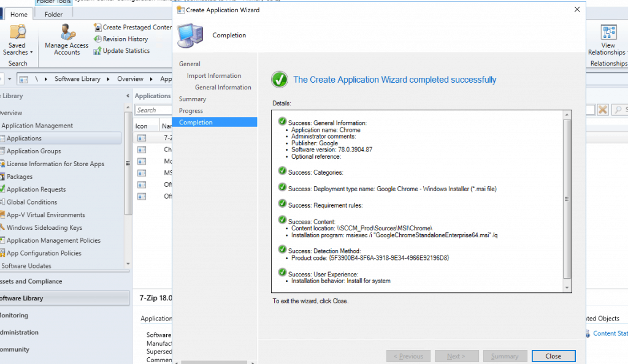Open Saved Searches icon in ribbon
Image resolution: width=628 pixels, height=364 pixels.
click(17, 32)
